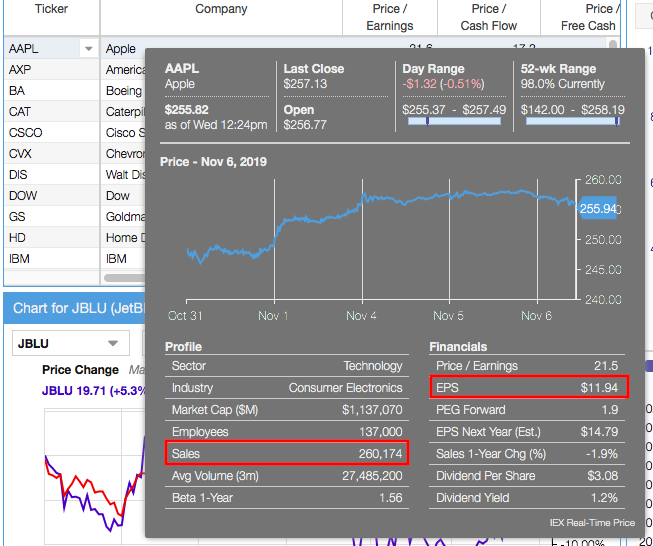The width and height of the screenshot is (653, 546).
Task: Select the CAT ticker row
Action: (52, 112)
